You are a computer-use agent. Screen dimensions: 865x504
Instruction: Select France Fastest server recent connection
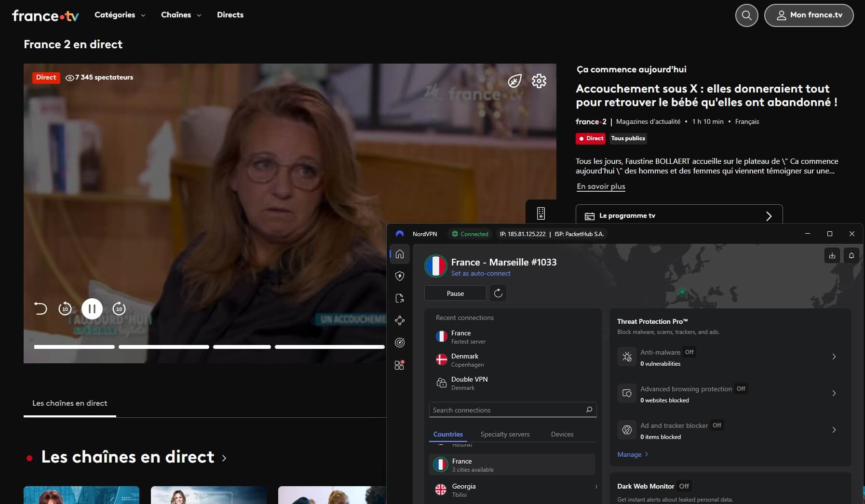pos(513,337)
